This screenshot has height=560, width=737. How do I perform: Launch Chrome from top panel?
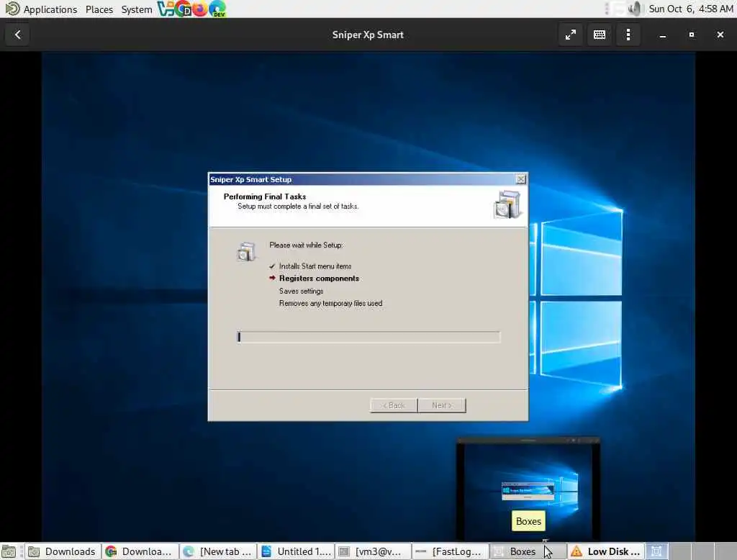(182, 9)
